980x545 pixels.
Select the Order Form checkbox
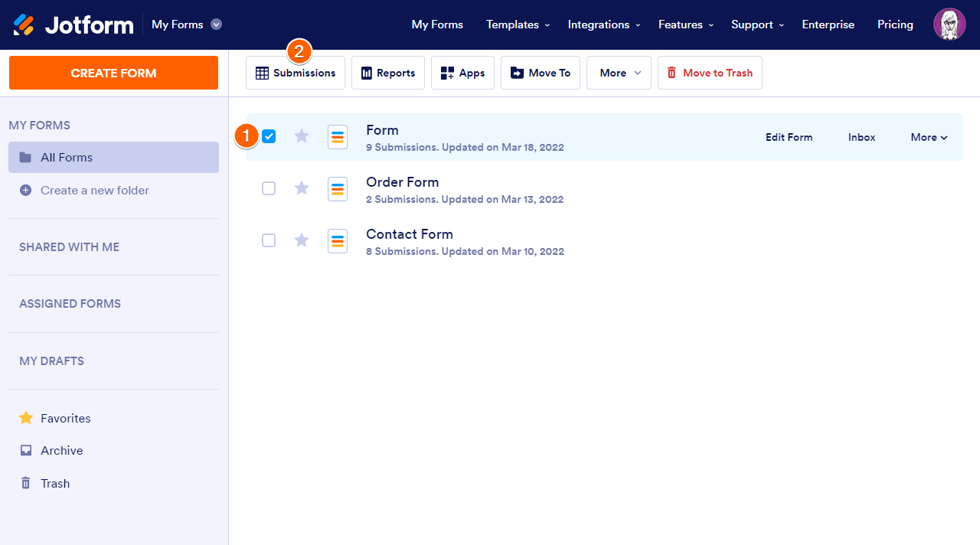point(269,188)
